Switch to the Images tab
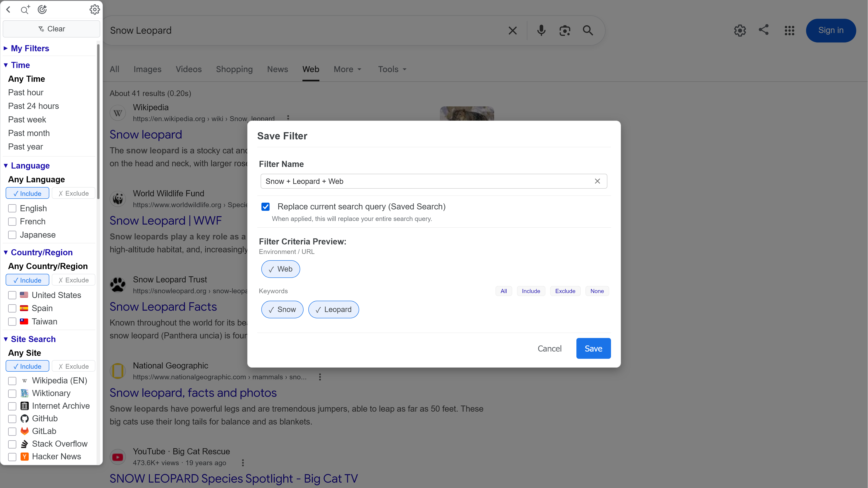 [147, 69]
